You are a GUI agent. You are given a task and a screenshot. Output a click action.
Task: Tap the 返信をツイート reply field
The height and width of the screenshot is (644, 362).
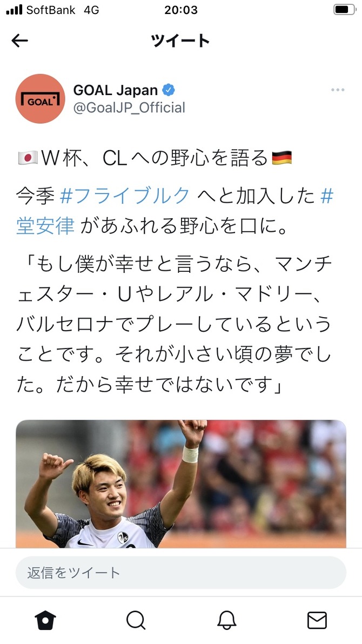coord(181,573)
